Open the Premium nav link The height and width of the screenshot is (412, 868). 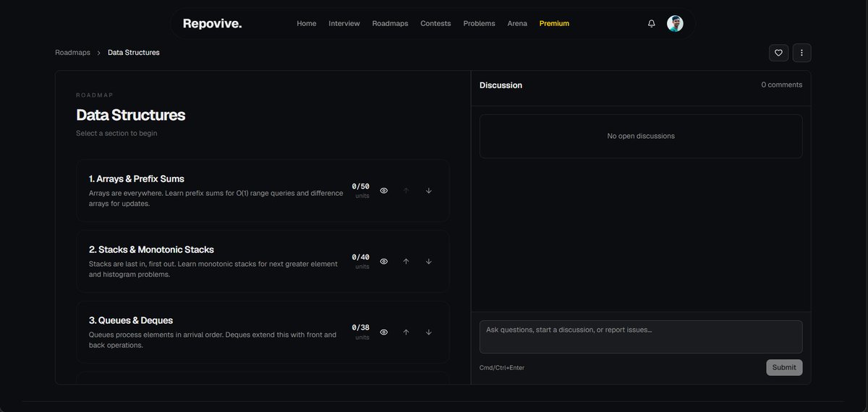coord(554,23)
